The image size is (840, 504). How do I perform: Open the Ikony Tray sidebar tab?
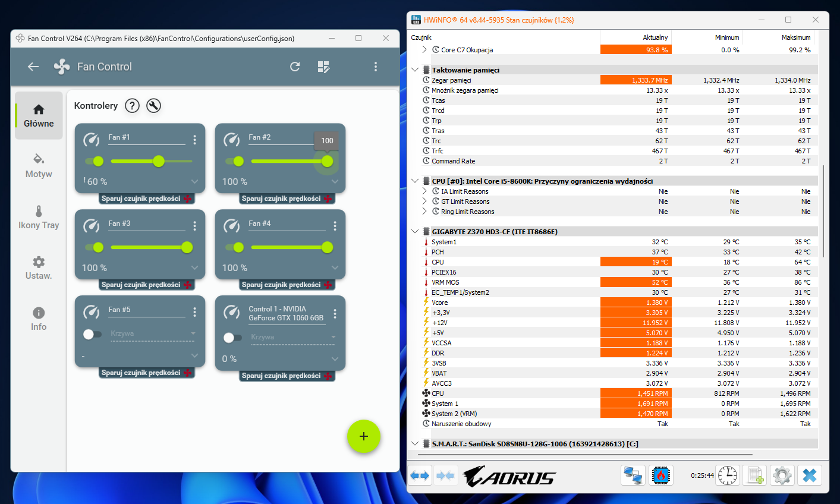(x=39, y=218)
